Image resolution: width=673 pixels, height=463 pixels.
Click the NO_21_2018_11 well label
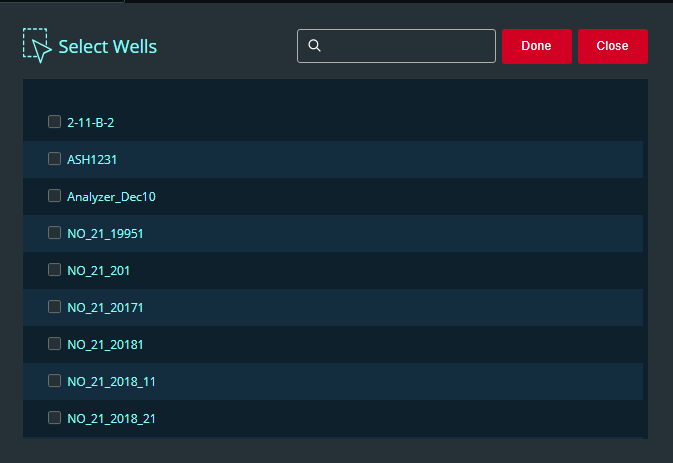point(111,381)
